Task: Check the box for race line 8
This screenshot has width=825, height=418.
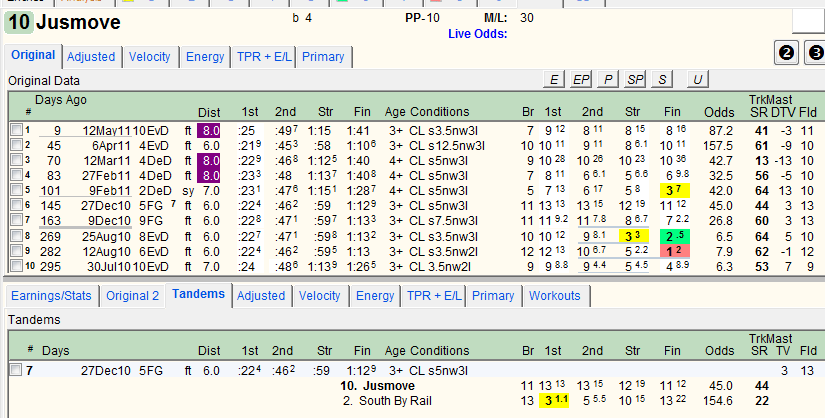Action: [x=17, y=236]
